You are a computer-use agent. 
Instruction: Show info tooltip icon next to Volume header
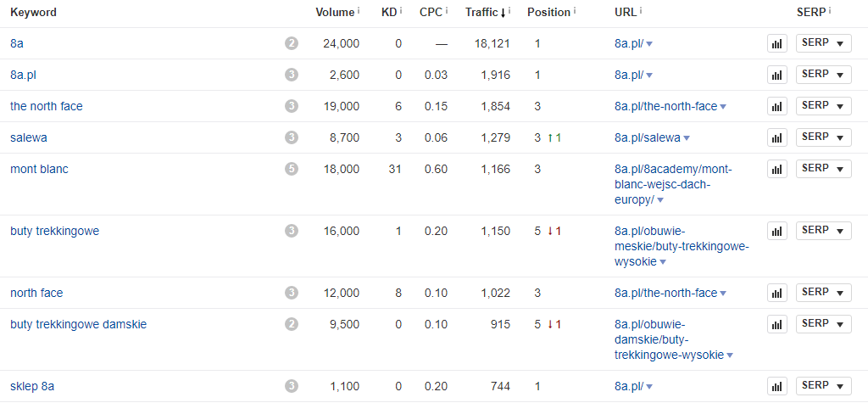[359, 10]
